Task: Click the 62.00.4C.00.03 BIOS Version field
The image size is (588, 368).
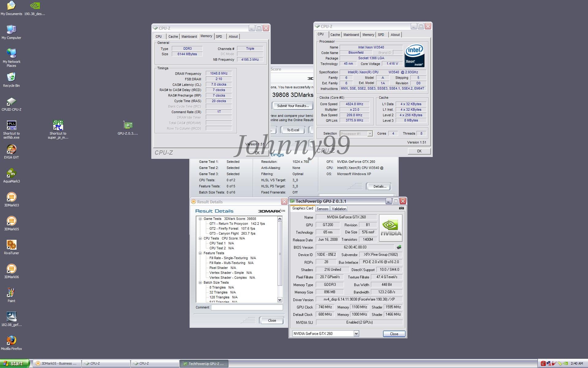Action: (x=355, y=247)
